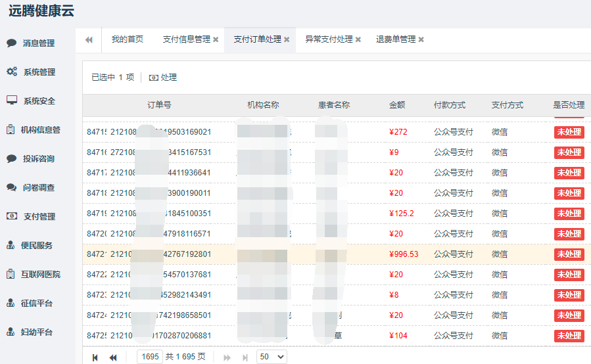The image size is (591, 364).
Task: Open the 支付管理 money icon
Action: [11, 216]
